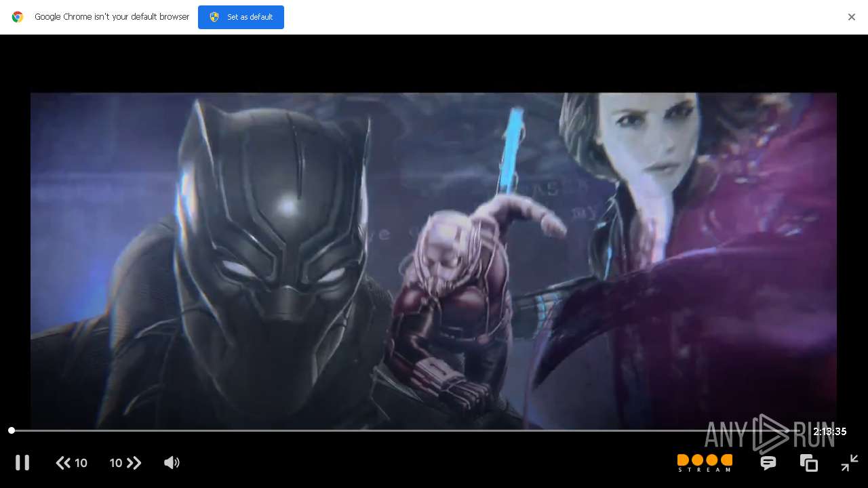Screen dimensions: 868x488
Task: Click the video frame to toggle playback
Action: [x=433, y=261]
